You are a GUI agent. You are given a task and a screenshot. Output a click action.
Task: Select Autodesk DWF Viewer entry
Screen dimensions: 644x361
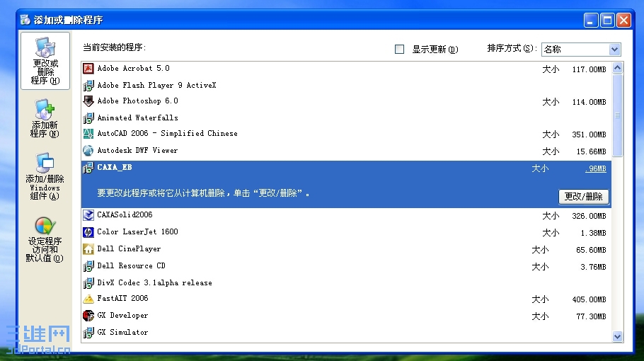pyautogui.click(x=346, y=150)
